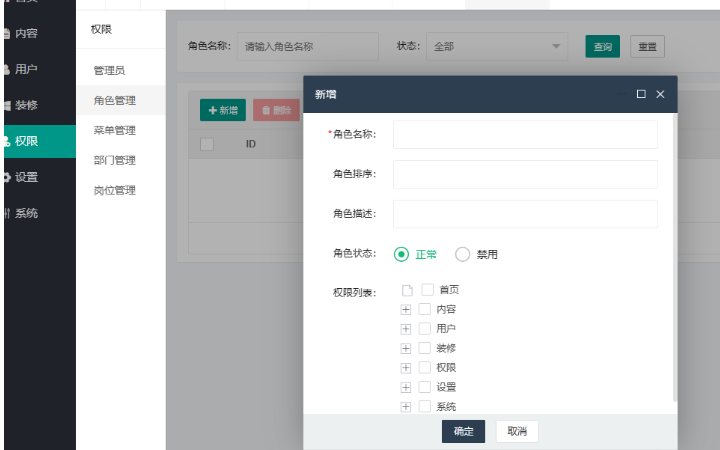Screen dimensions: 720x450
Task: Expand the 用户 permission tree node
Action: pos(406,329)
